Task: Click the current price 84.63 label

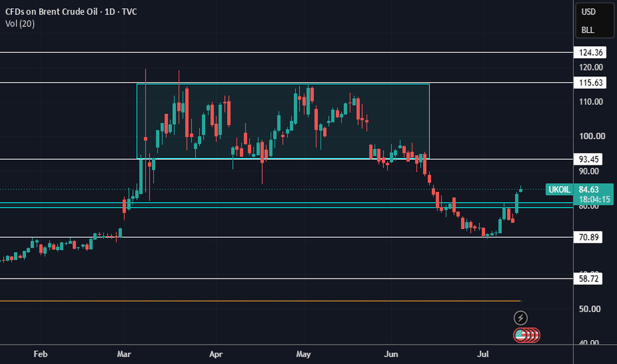Action: pyautogui.click(x=589, y=190)
